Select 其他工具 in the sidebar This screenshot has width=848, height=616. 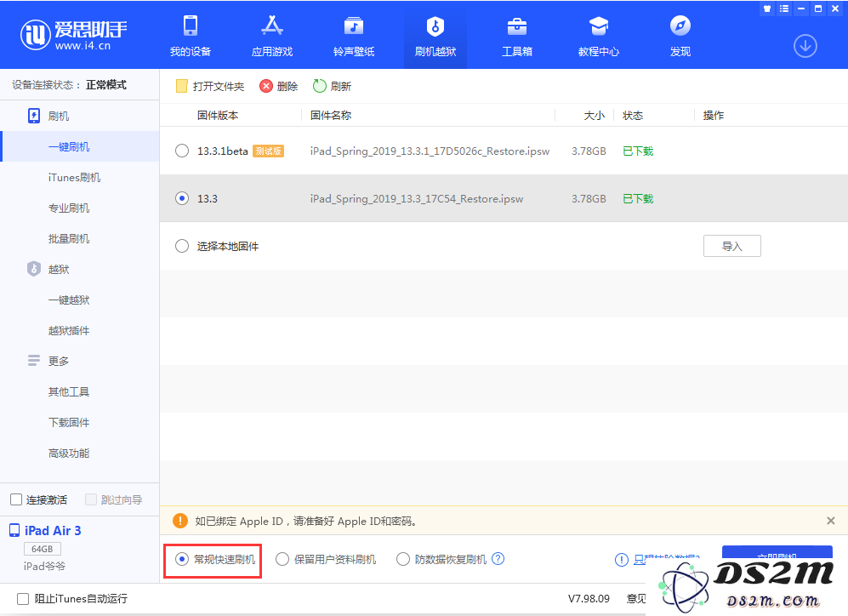[x=69, y=391]
